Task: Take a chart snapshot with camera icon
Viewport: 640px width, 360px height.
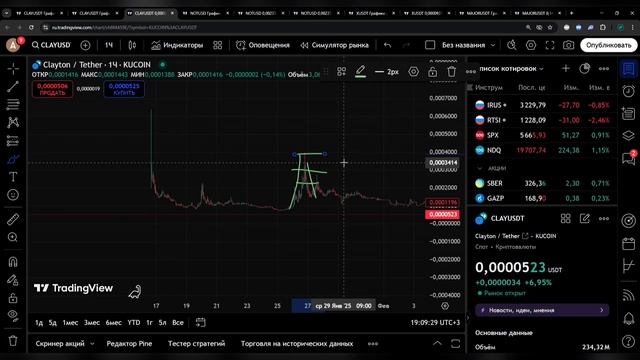Action: click(569, 45)
